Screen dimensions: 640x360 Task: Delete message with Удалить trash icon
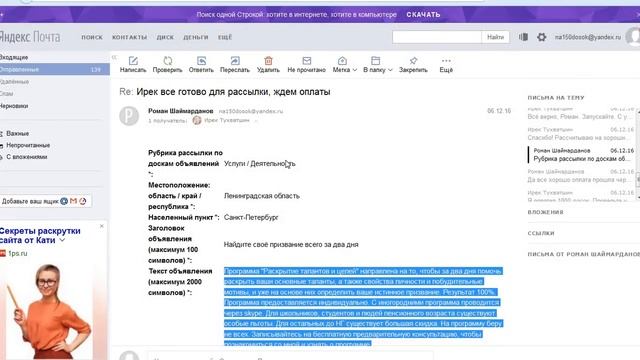point(268,61)
